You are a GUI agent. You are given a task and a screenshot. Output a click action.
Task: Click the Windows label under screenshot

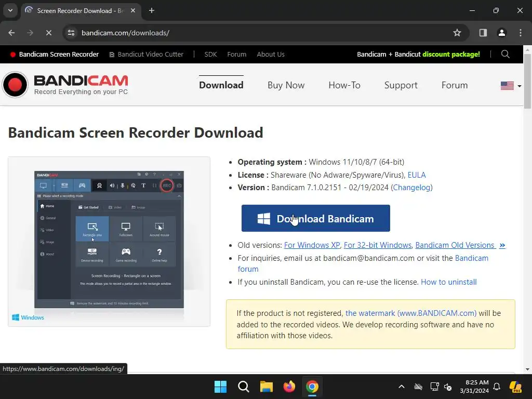(x=28, y=317)
